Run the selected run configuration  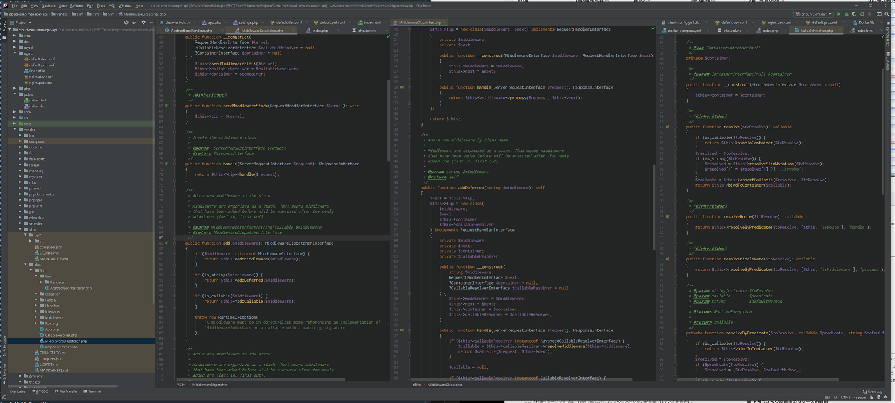(x=838, y=14)
